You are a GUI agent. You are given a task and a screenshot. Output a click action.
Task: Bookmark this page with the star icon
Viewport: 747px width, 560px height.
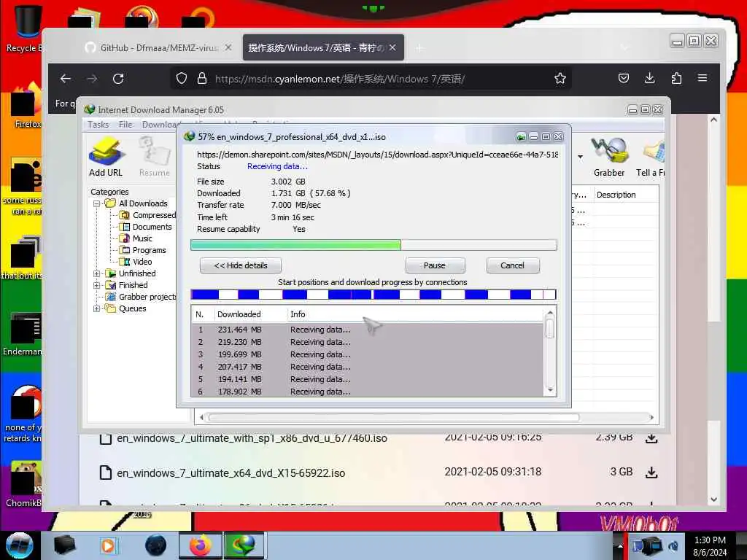560,79
